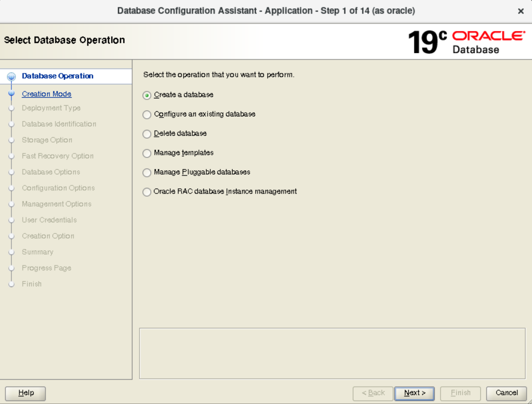The width and height of the screenshot is (532, 404).
Task: Choose Configure an existing database option
Action: click(x=147, y=115)
